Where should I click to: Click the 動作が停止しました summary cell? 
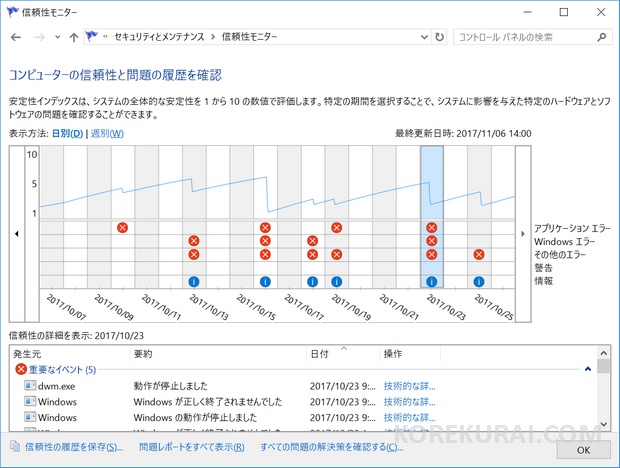coord(170,386)
